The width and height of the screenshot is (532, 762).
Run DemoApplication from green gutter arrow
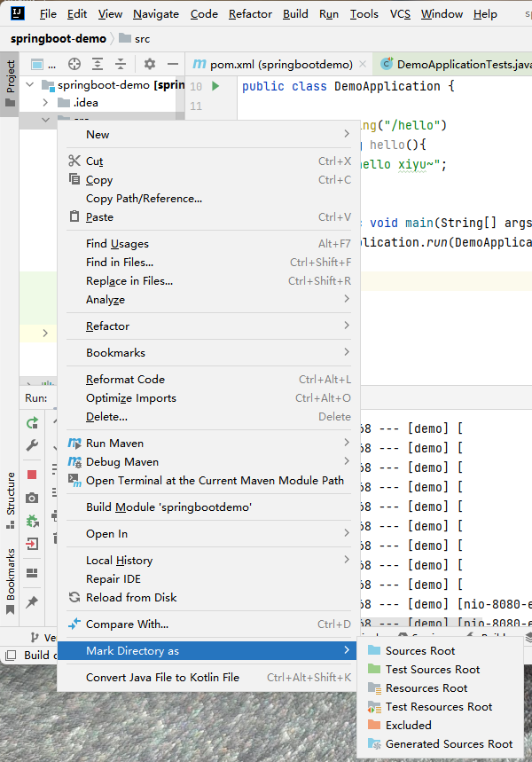pos(215,86)
